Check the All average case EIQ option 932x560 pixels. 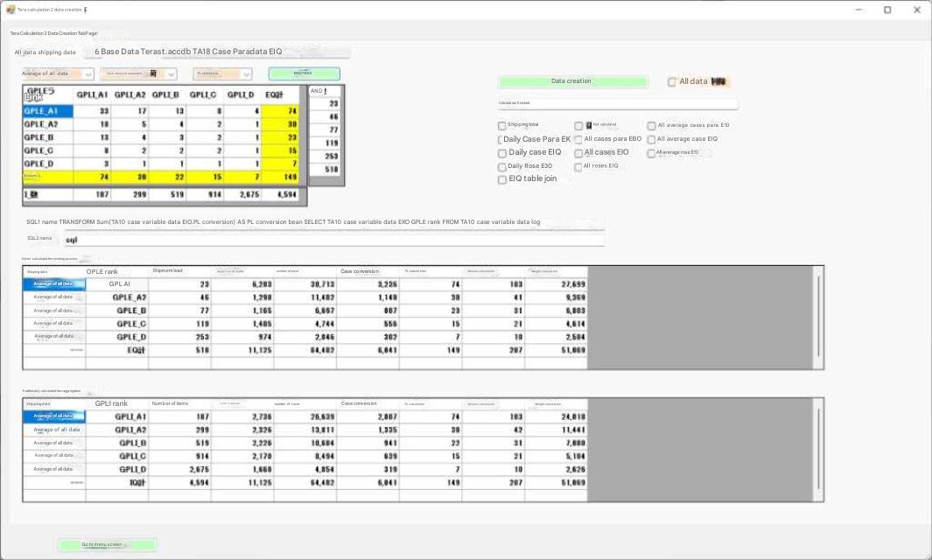coord(651,139)
